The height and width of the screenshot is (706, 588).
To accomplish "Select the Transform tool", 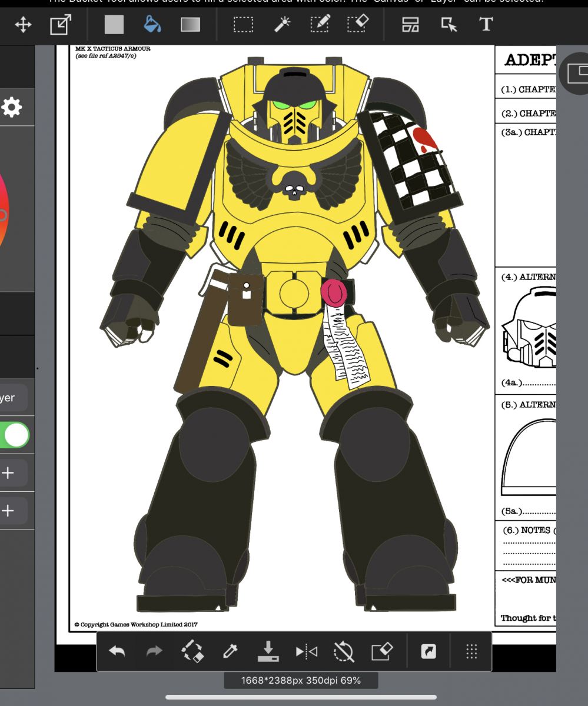I will (60, 25).
